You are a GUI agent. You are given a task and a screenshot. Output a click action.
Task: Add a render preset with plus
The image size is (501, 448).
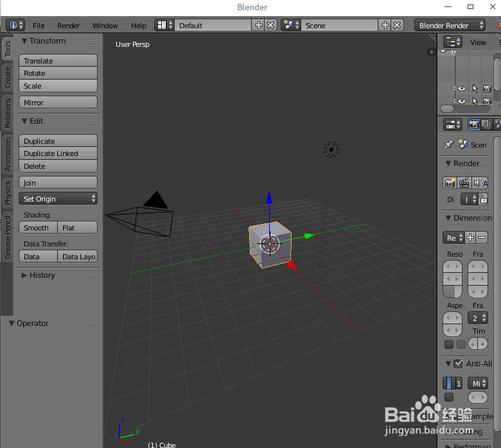coord(470,238)
